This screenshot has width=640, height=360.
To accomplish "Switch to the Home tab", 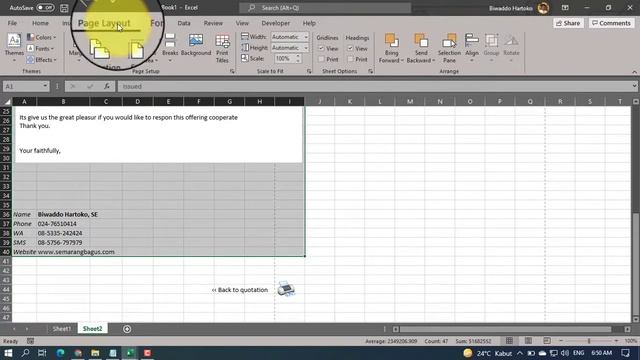I will [40, 23].
